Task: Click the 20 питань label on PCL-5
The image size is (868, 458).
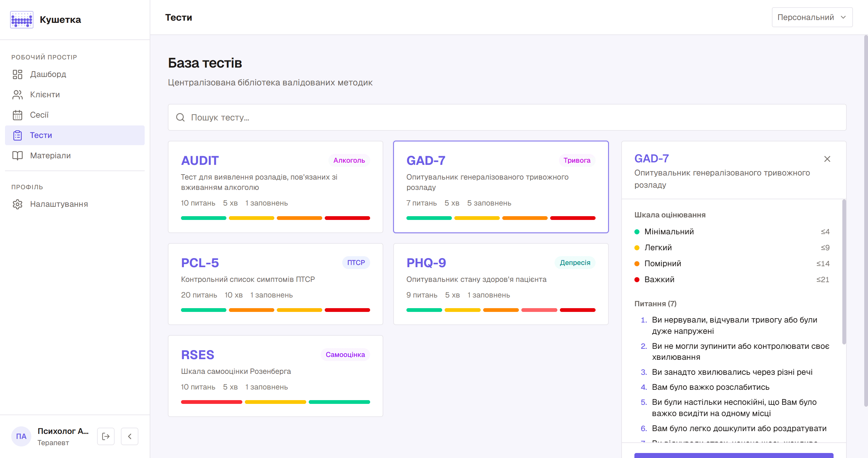Action: (199, 295)
